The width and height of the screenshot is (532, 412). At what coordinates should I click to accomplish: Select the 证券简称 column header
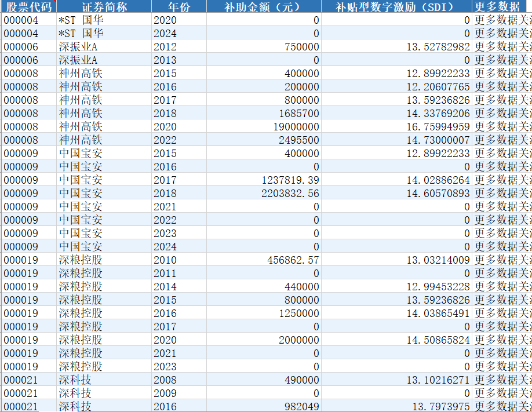coord(104,6)
